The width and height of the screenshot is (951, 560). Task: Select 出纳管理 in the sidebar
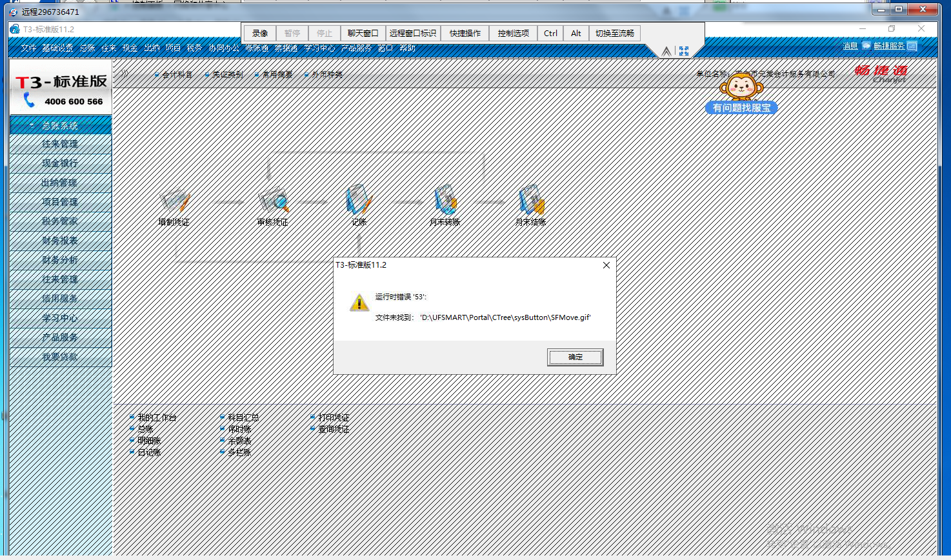61,183
